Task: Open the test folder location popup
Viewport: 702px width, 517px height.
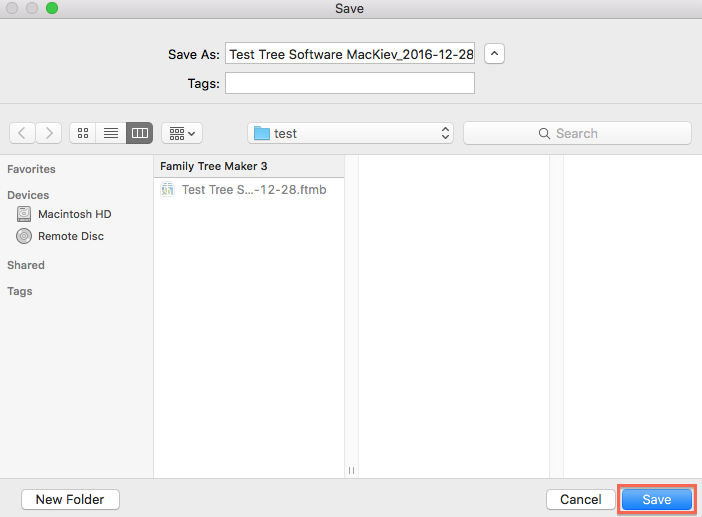Action: pyautogui.click(x=351, y=133)
